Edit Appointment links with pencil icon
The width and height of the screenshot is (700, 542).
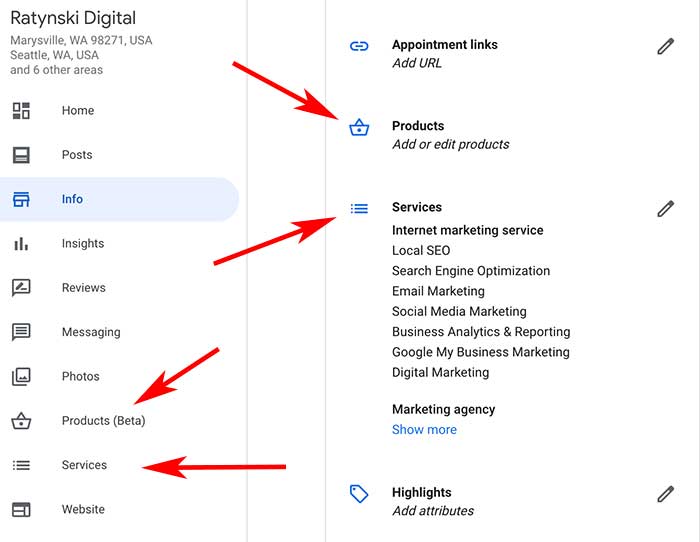pos(665,46)
